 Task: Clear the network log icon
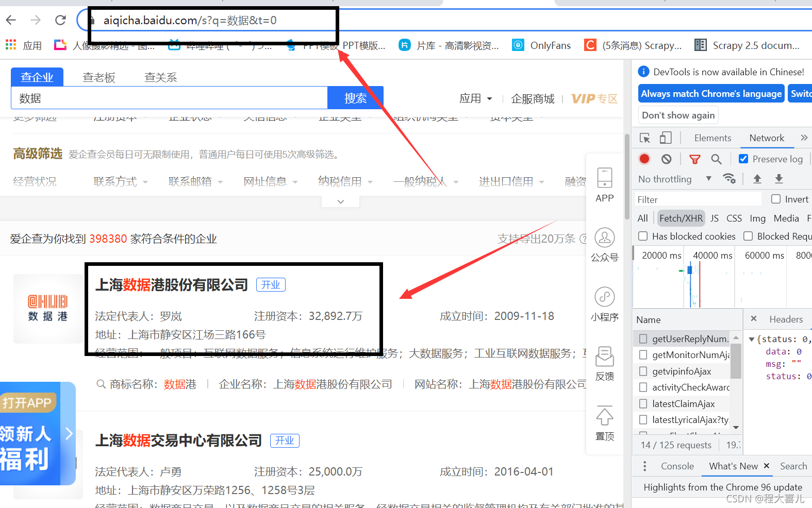666,159
